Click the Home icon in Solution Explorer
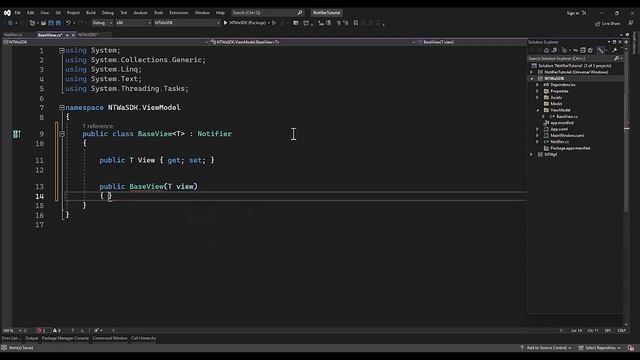This screenshot has width=640, height=360. (x=546, y=50)
